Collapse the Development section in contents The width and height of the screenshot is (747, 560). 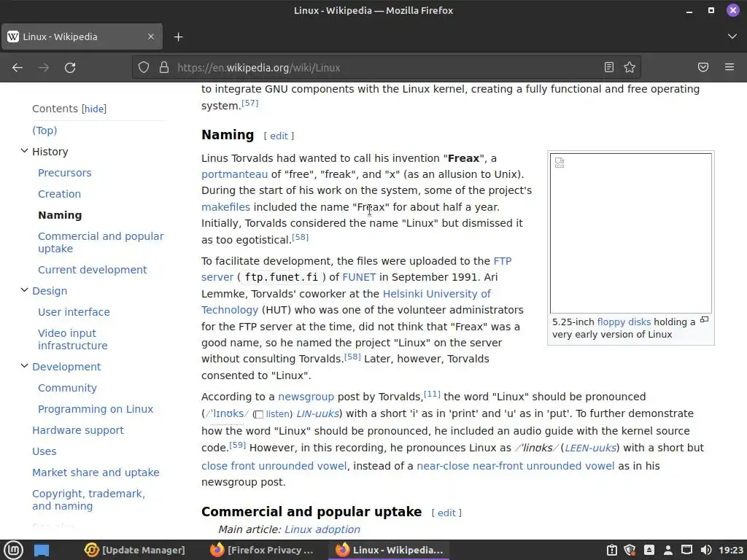[x=24, y=366]
